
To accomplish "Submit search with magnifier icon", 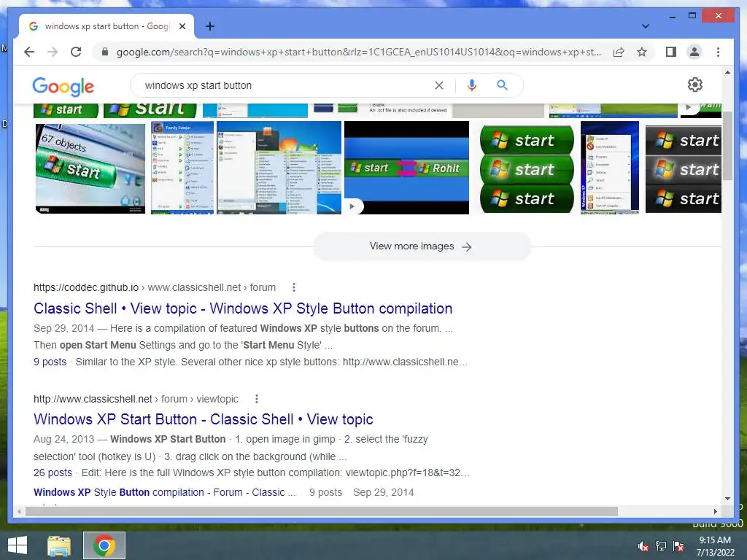I will 502,85.
